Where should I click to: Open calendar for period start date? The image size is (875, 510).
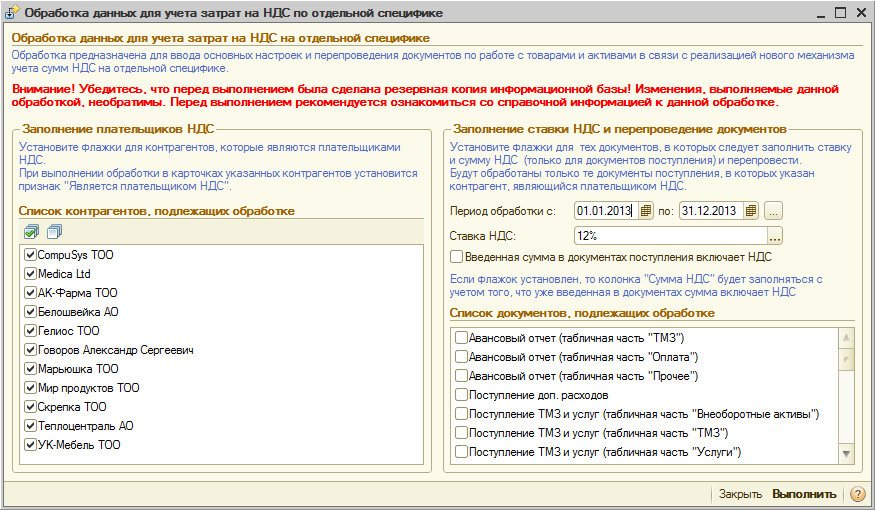pyautogui.click(x=646, y=210)
